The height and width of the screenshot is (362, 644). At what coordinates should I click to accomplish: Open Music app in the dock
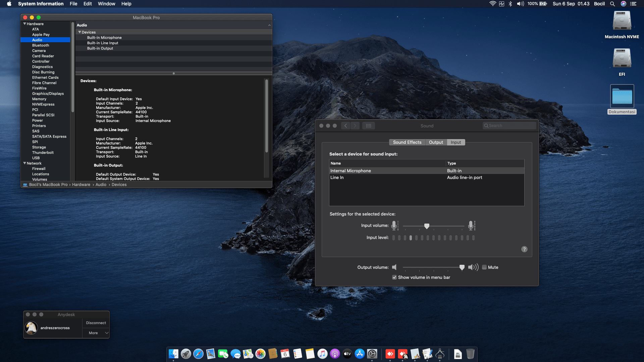[x=322, y=354]
